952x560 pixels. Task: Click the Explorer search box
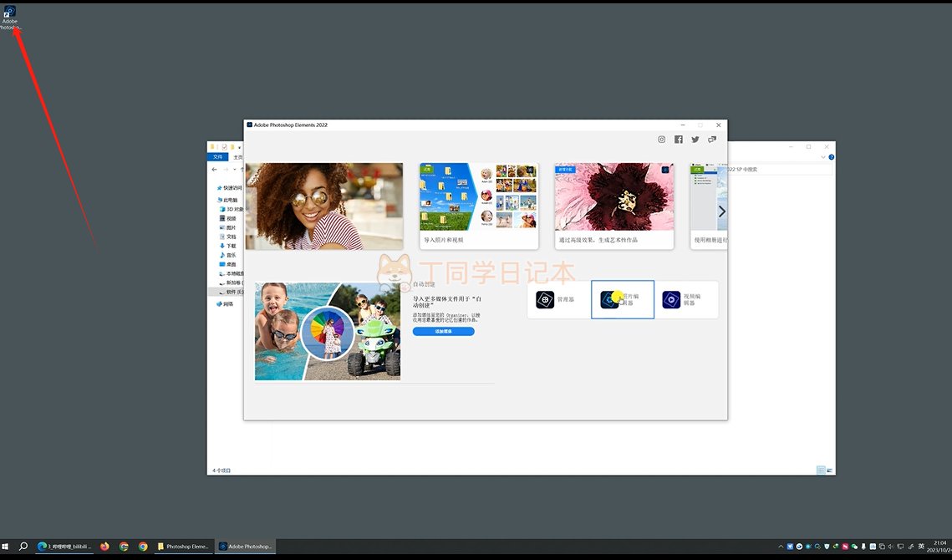(x=780, y=170)
